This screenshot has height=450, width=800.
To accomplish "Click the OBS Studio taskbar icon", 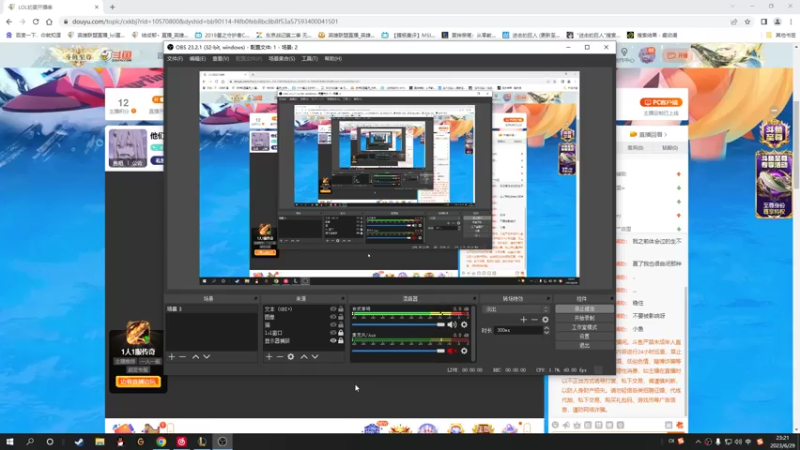I will [222, 442].
